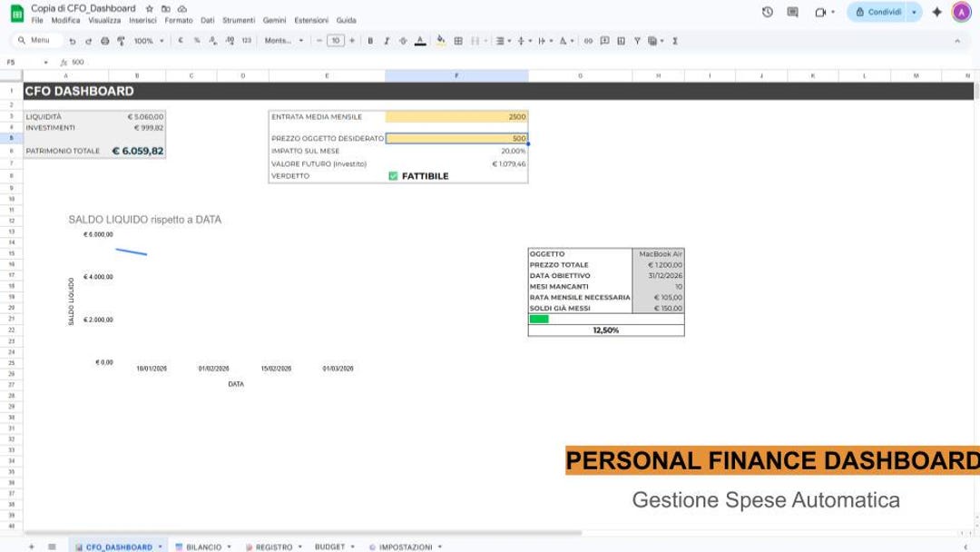Open the text color picker
The height and width of the screenshot is (552, 980).
(420, 41)
